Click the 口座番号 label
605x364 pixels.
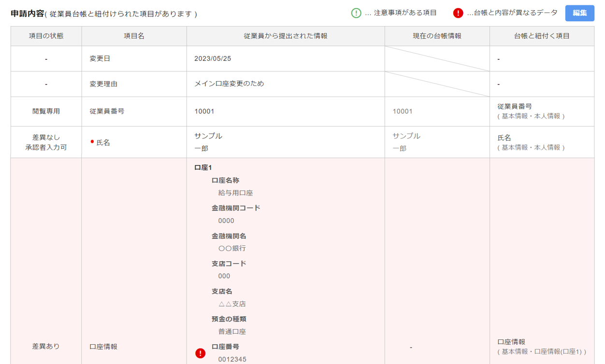[225, 347]
